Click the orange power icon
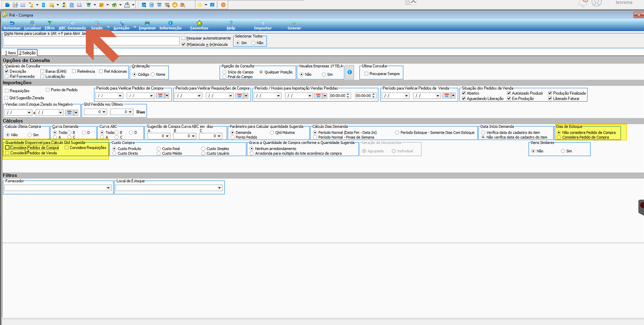 click(223, 5)
